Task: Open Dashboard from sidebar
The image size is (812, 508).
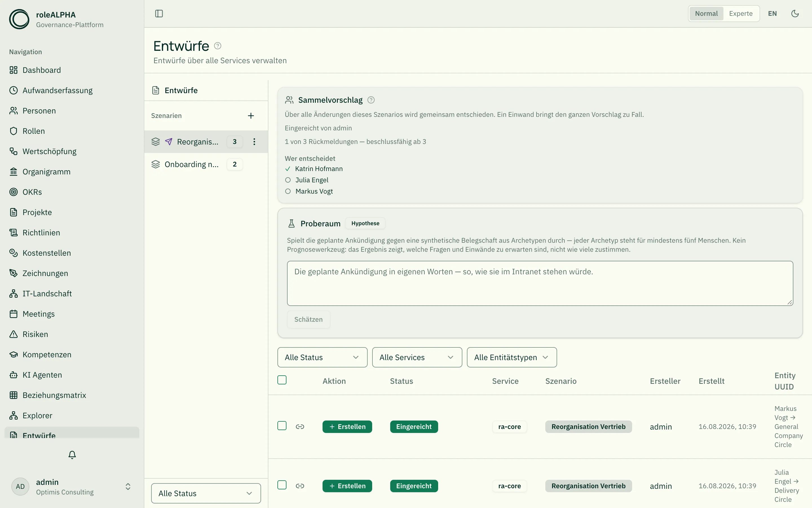Action: (x=72, y=70)
